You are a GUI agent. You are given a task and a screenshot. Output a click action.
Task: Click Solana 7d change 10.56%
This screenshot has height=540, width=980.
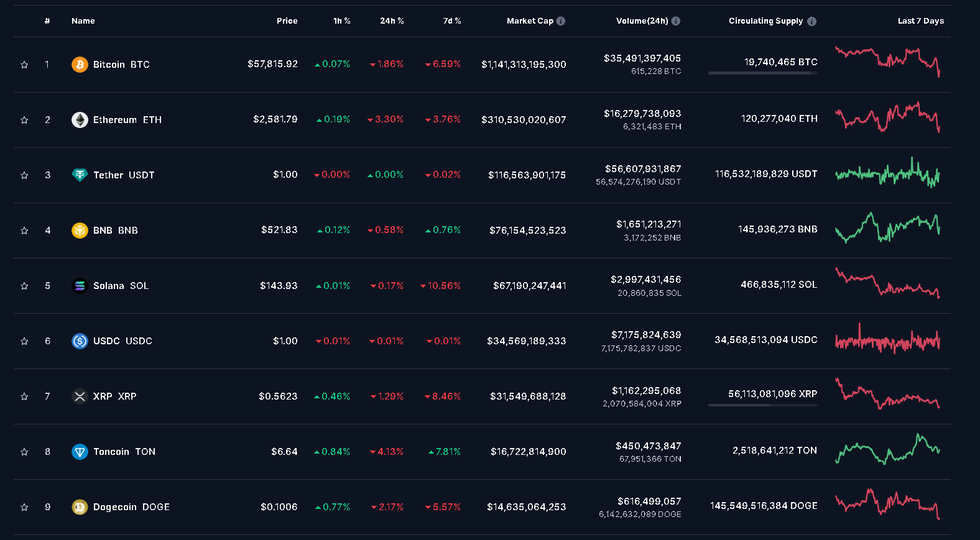440,286
